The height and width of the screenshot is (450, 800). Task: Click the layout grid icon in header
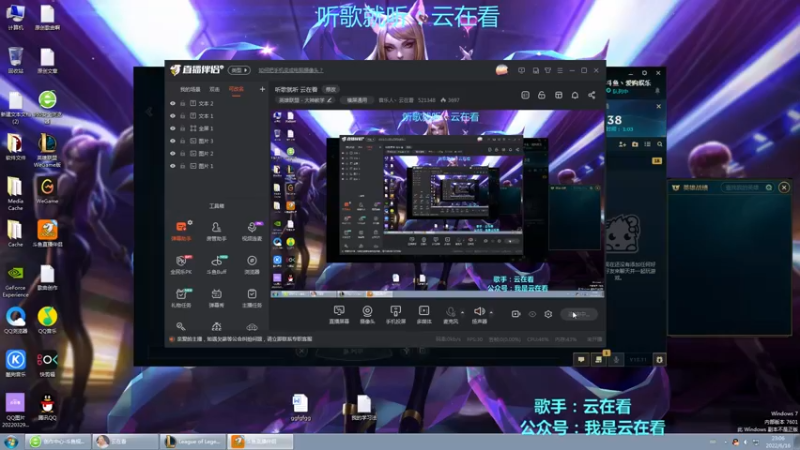pos(559,95)
